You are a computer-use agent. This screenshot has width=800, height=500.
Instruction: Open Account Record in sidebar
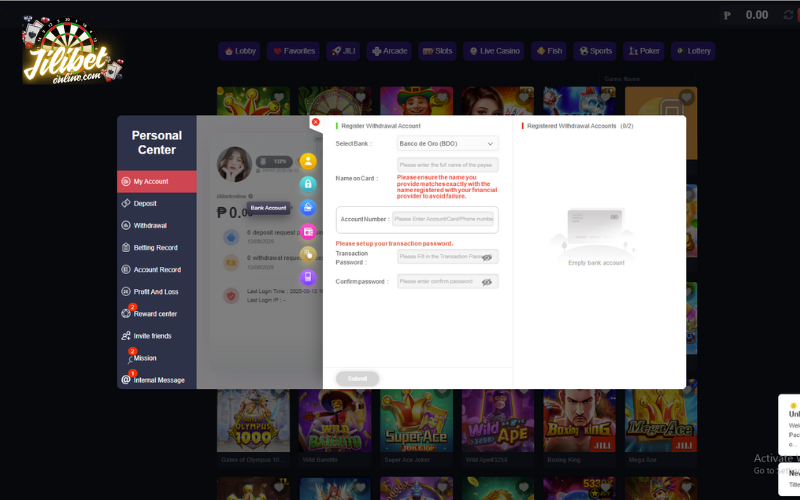click(157, 269)
